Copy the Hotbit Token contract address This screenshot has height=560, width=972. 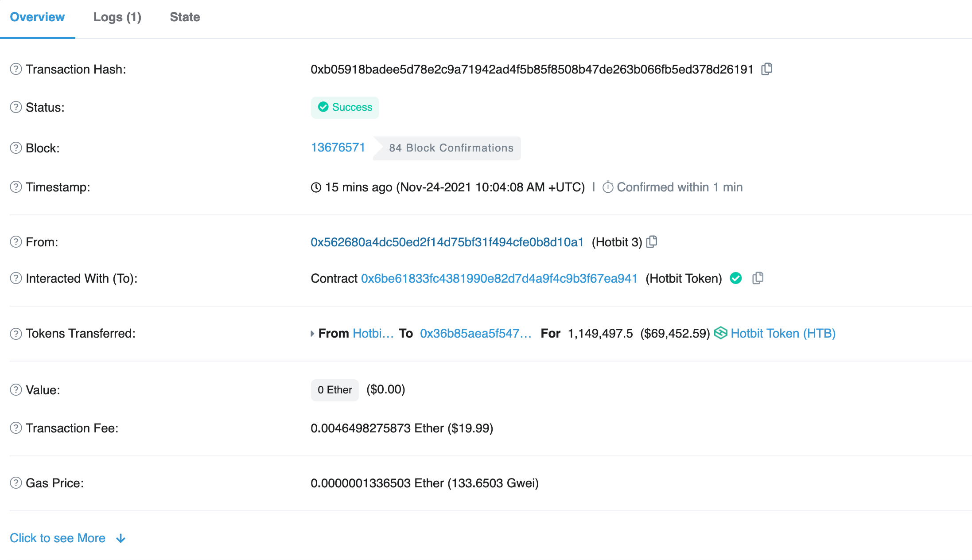click(758, 278)
